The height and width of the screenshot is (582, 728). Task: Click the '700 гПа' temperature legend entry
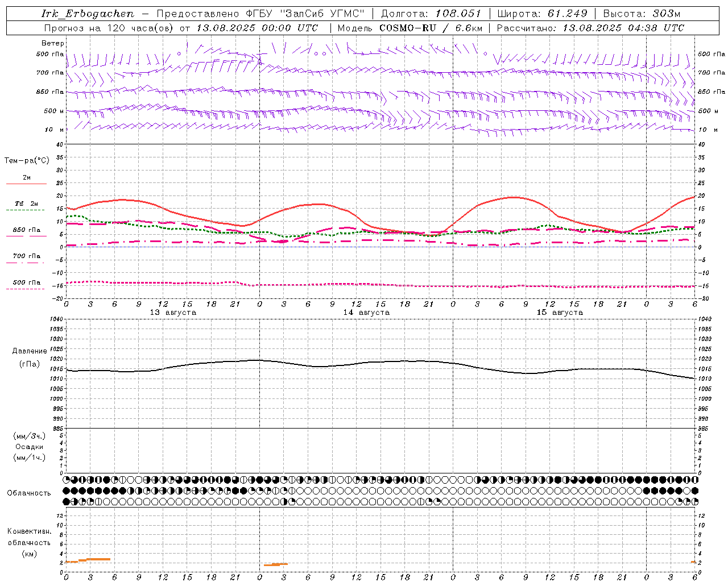pyautogui.click(x=27, y=256)
